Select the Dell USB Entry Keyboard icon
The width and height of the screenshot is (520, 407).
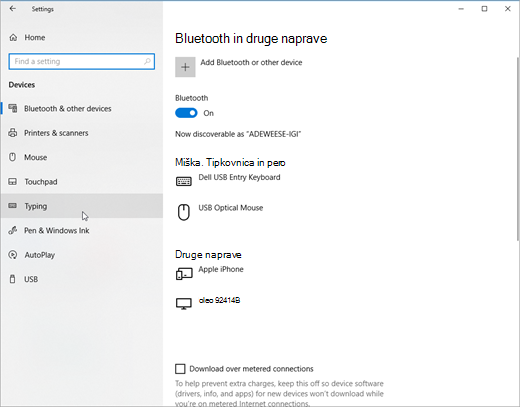point(184,181)
